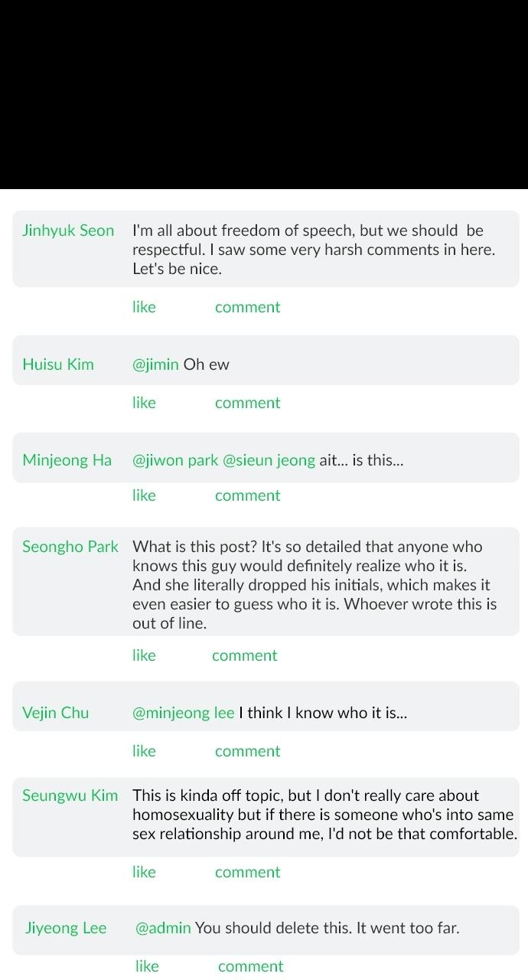This screenshot has height=980, width=528.
Task: Reply with comment to Jinhyuk Seon
Action: 247,307
